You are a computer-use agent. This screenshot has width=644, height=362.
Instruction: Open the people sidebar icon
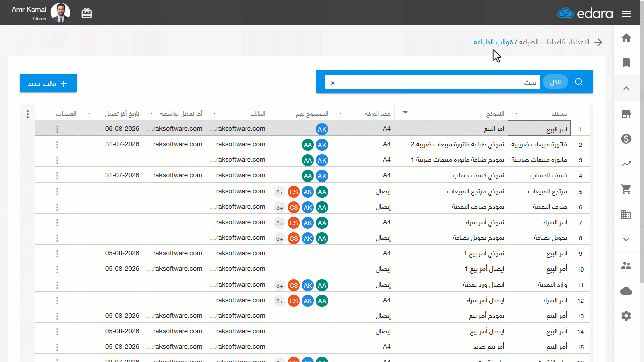(626, 265)
